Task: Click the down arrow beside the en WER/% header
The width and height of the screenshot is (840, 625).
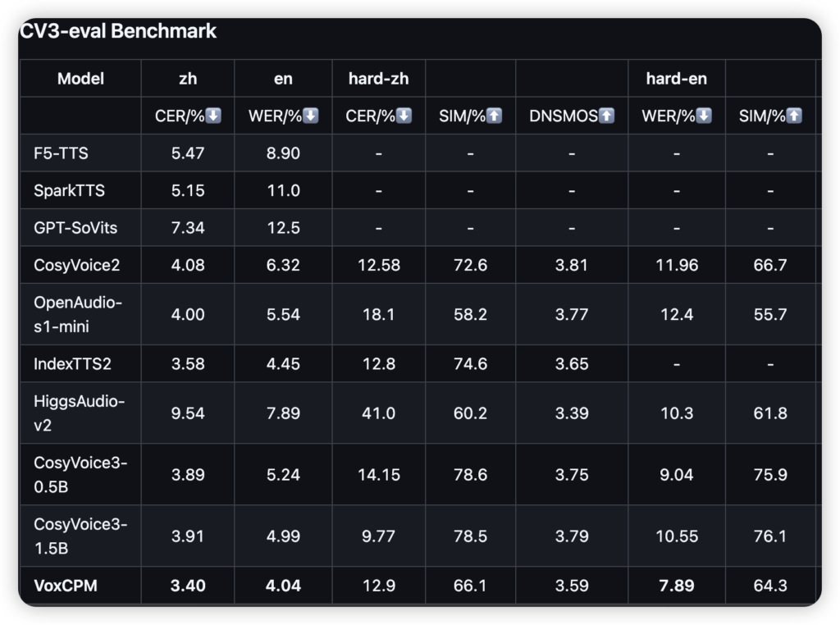Action: coord(311,115)
